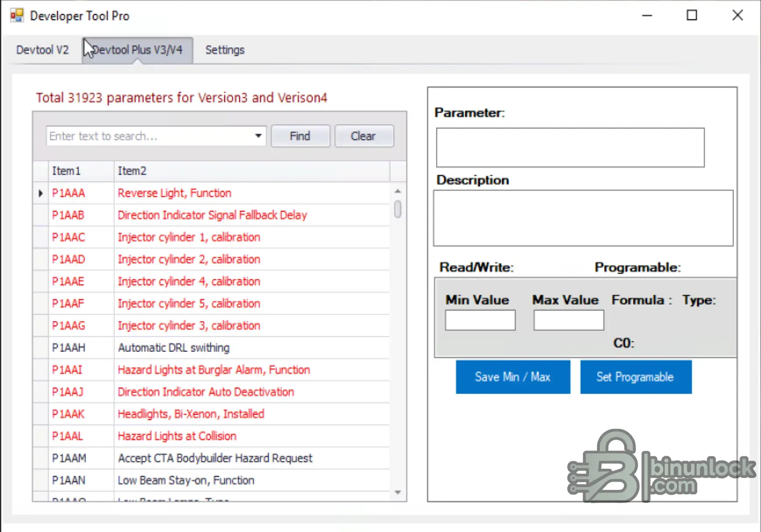Click inside the Description text area
The width and height of the screenshot is (761, 532).
[583, 218]
